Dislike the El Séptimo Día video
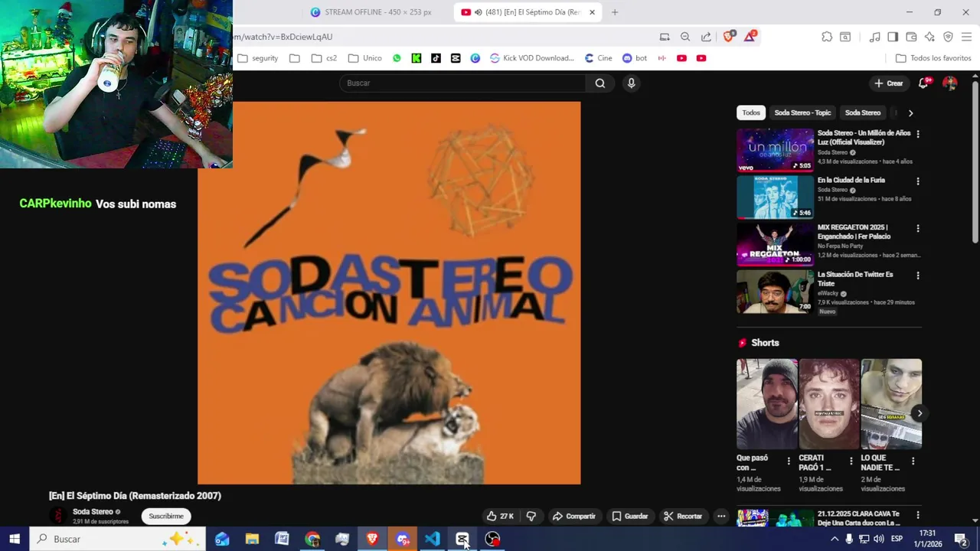The image size is (980, 551). pos(531,517)
